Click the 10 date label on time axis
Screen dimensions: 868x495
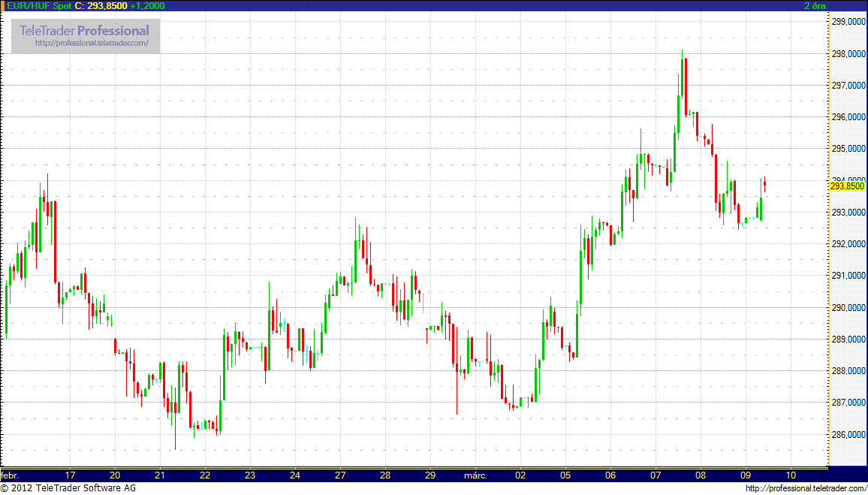point(791,475)
